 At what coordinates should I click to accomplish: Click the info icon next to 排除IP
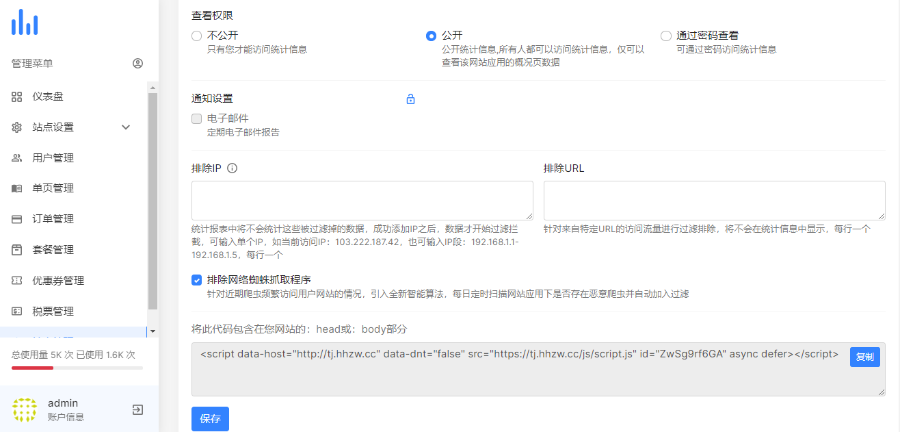232,169
